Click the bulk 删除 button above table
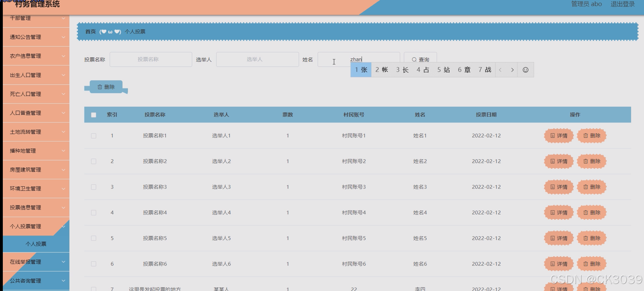This screenshot has height=291, width=644. (106, 87)
